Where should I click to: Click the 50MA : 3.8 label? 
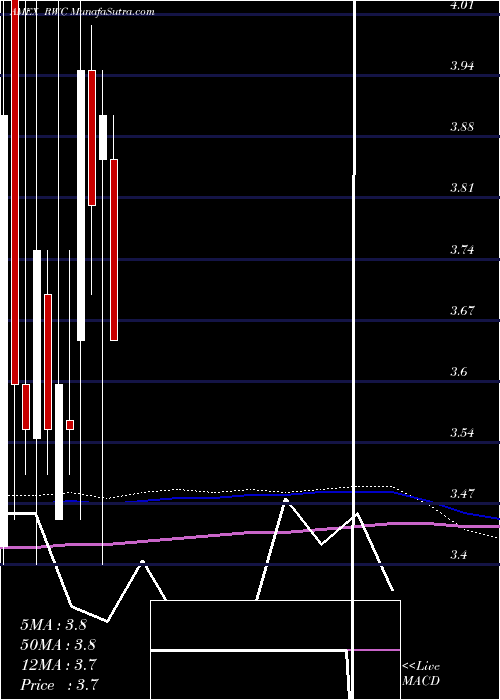[58, 645]
